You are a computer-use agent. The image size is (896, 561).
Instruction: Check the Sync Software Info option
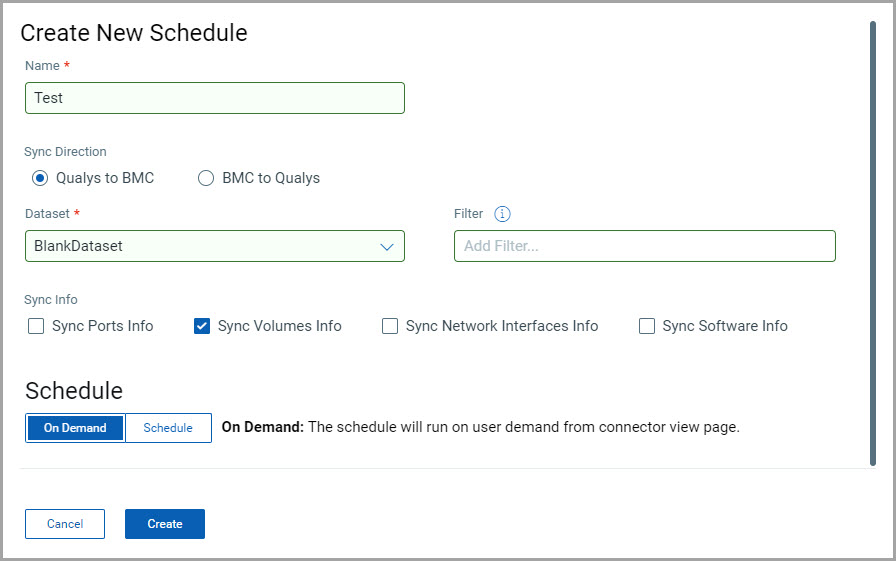click(647, 326)
